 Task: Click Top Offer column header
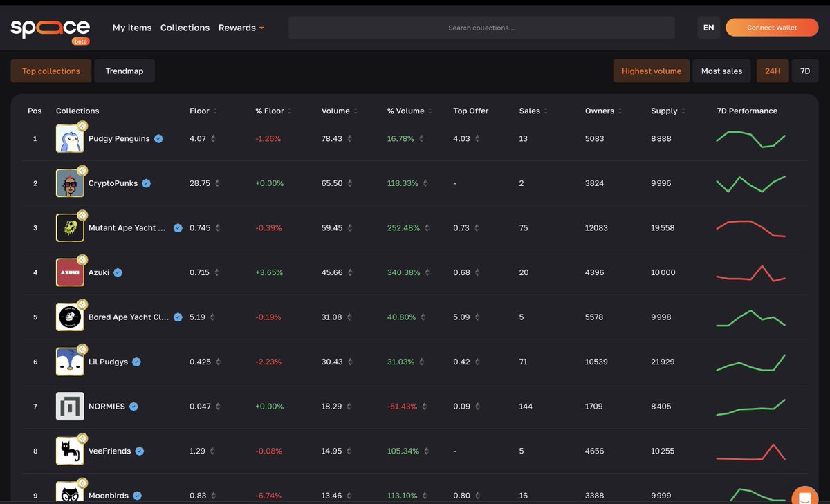pos(471,111)
